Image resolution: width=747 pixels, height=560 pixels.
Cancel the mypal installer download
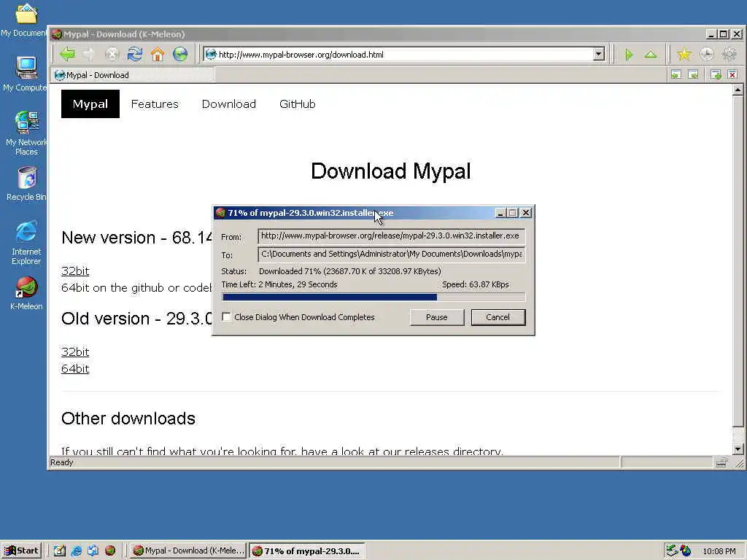pyautogui.click(x=498, y=317)
